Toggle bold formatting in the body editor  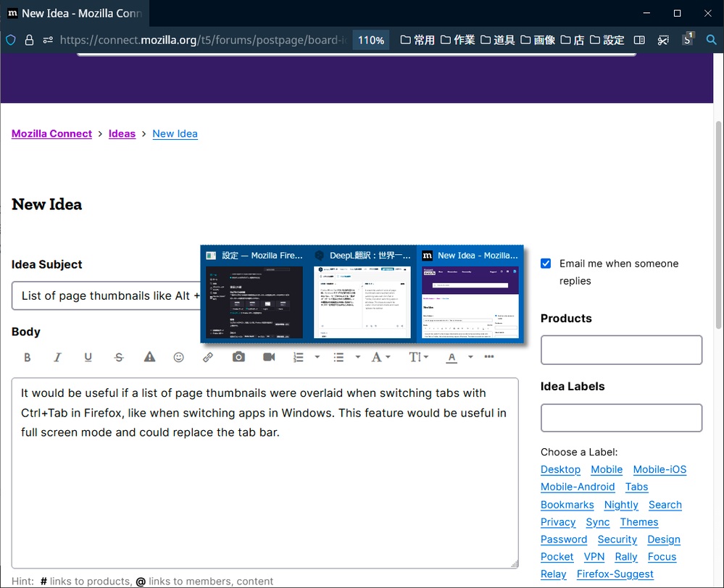tap(28, 357)
